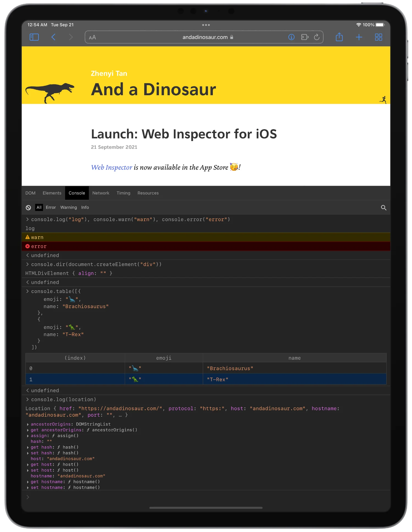Tap the Location object summary line
The width and height of the screenshot is (412, 532).
pyautogui.click(x=182, y=412)
